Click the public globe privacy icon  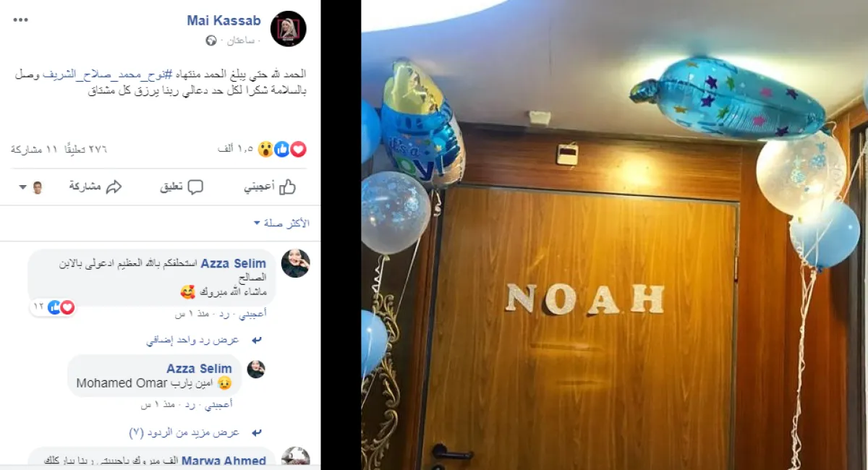(210, 40)
